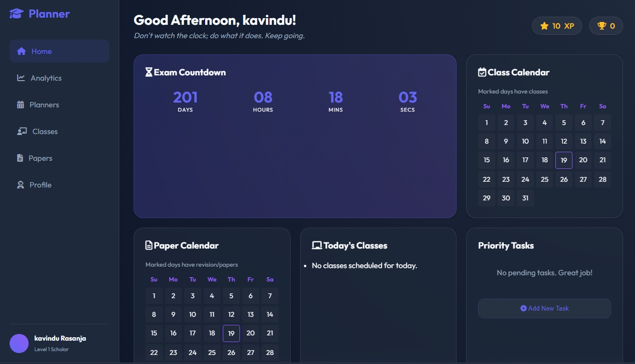Click the Add New Task button
This screenshot has width=635, height=364.
(x=544, y=308)
